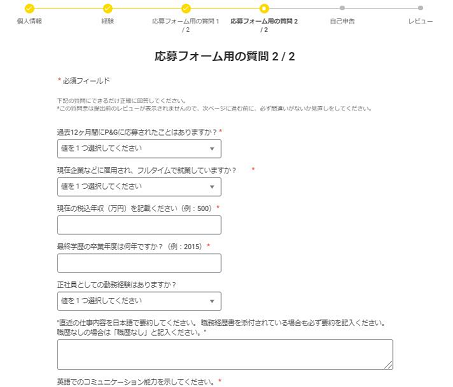The height and width of the screenshot is (387, 453).
Task: Focus the graduation year input field
Action: (x=139, y=263)
